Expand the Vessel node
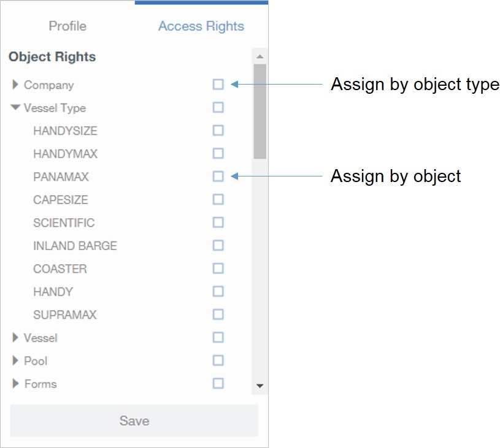500x448 pixels. point(15,338)
